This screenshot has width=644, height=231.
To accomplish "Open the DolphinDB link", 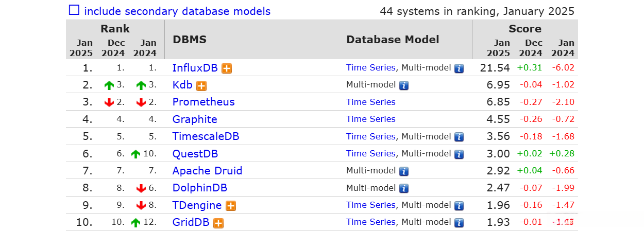I will click(x=200, y=188).
